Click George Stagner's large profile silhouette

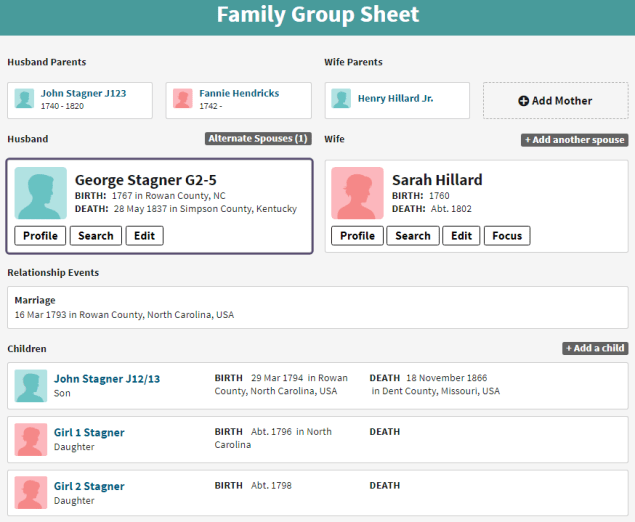41,193
